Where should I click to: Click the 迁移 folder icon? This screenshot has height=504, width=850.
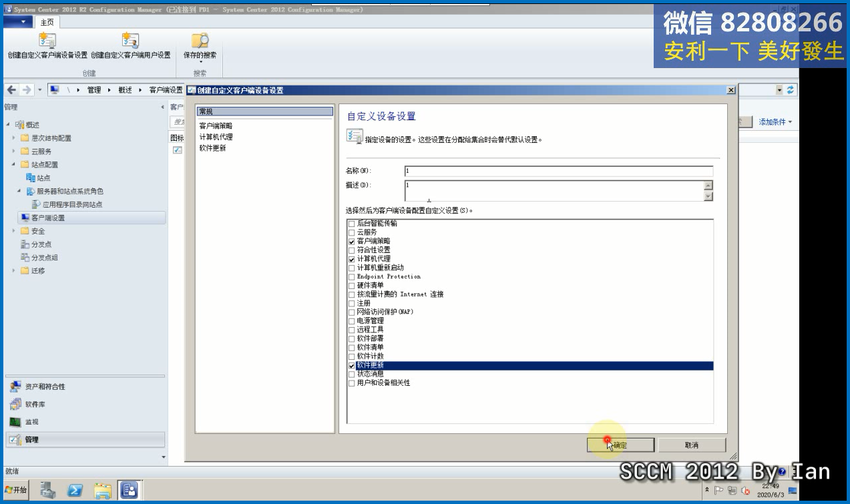tap(25, 271)
